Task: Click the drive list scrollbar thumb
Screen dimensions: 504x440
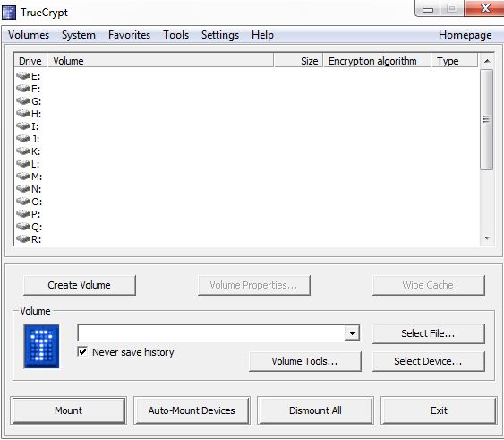Action: [x=487, y=119]
